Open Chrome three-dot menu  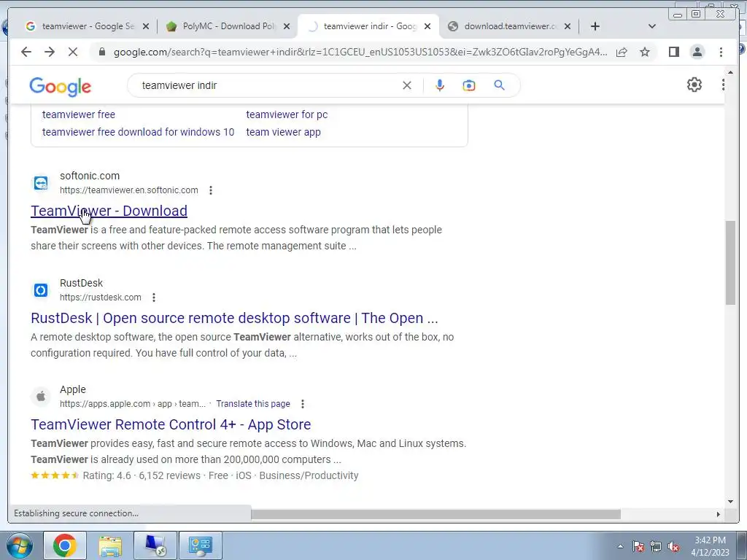point(721,52)
